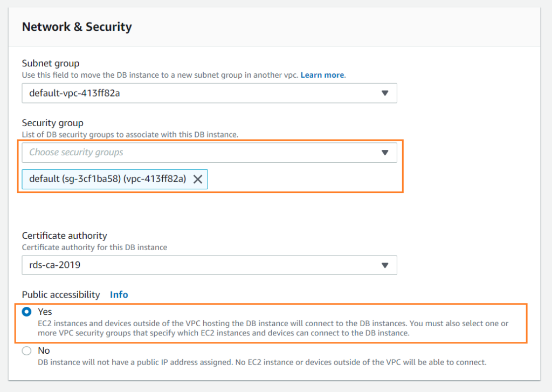The image size is (552, 392).
Task: Click the text 'Certificate authority for this DB instance'
Action: 94,247
